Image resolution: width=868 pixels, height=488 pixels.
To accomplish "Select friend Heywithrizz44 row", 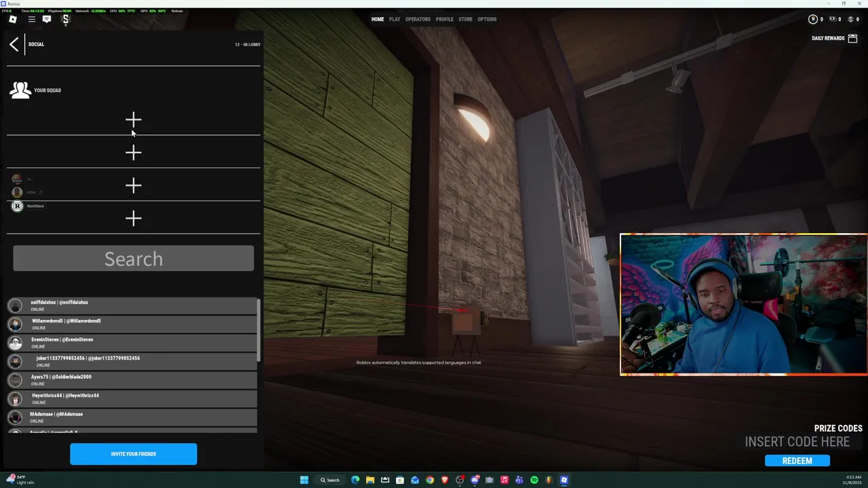I will tap(132, 399).
